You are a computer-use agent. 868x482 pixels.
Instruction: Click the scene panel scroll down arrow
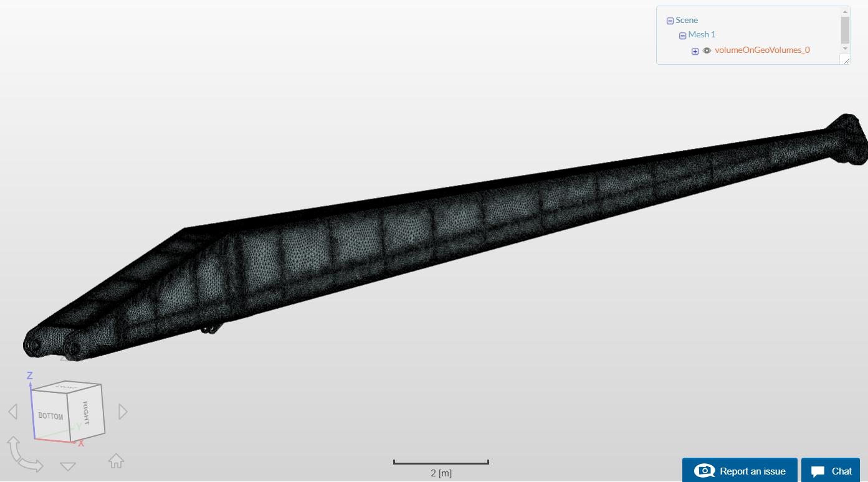click(x=845, y=49)
